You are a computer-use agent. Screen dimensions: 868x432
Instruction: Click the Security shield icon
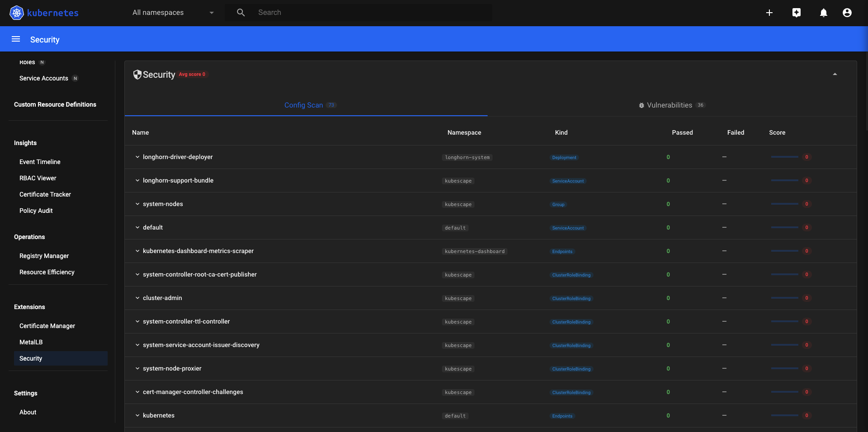137,75
